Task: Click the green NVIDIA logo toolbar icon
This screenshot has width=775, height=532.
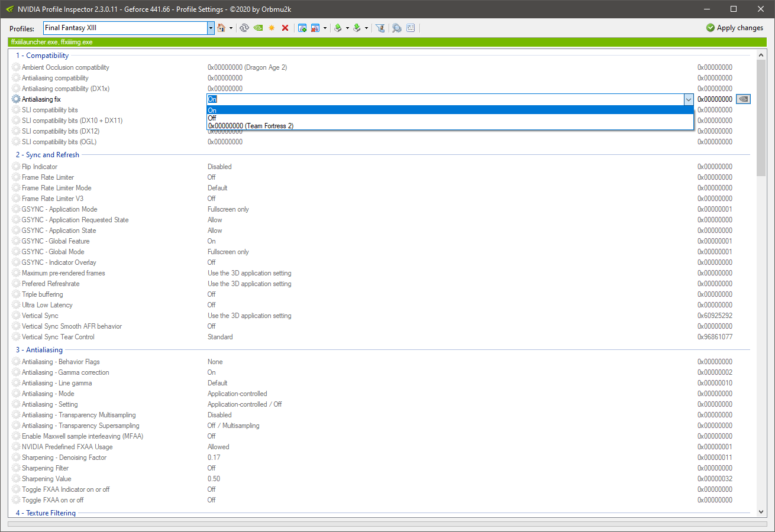Action: [x=258, y=28]
